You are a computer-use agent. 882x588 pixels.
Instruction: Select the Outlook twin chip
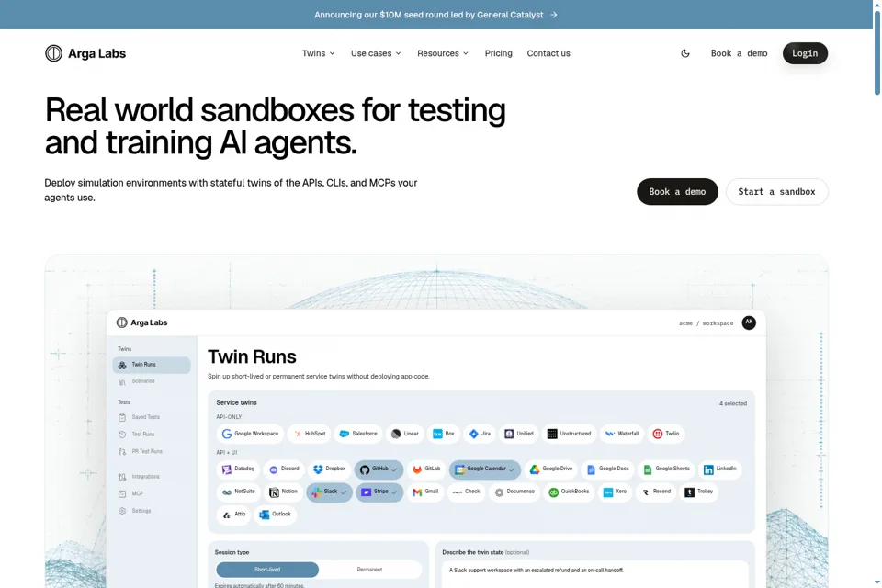(x=275, y=514)
